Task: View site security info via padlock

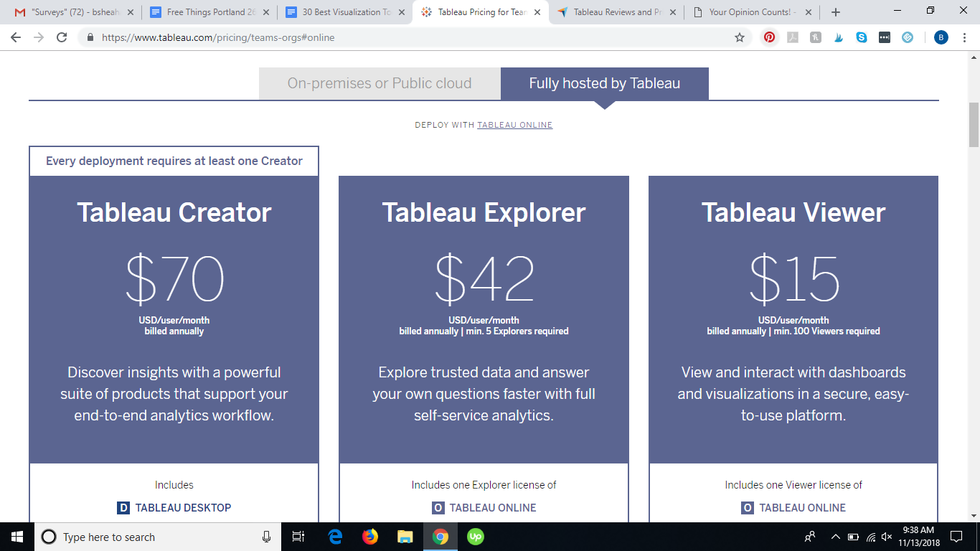Action: [x=90, y=37]
